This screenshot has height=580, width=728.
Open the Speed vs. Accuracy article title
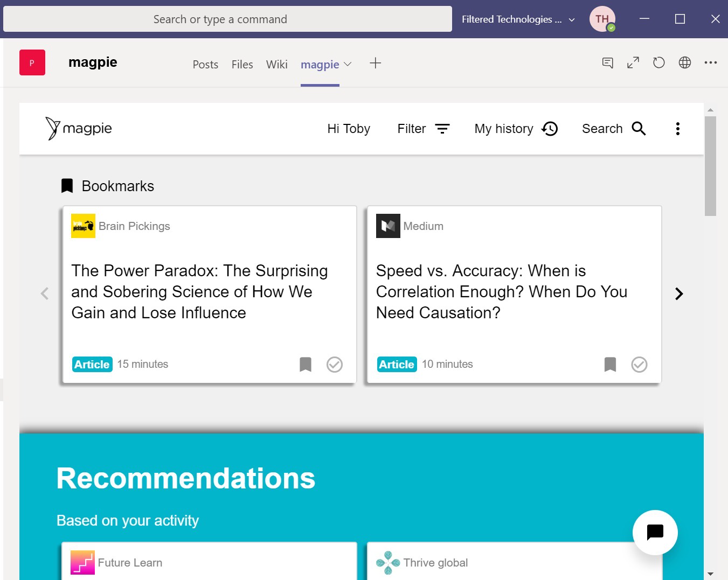point(502,291)
